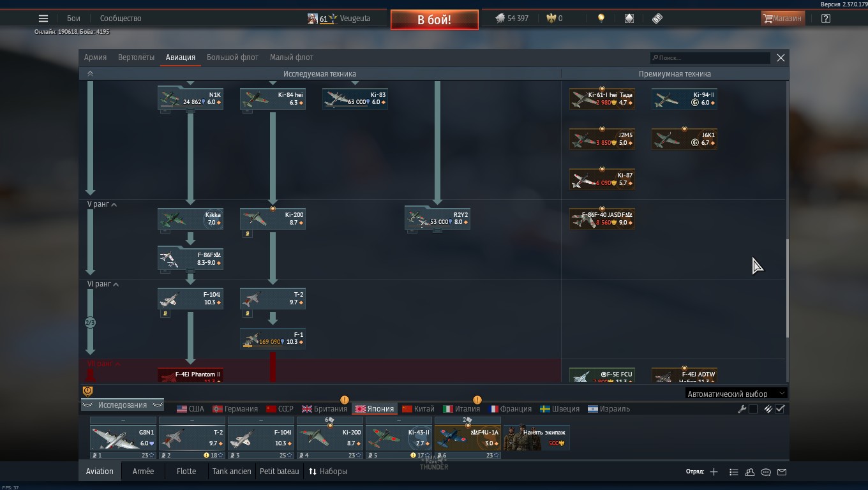The image size is (868, 490).
Task: Switch to the Малый флот tab
Action: (x=291, y=57)
